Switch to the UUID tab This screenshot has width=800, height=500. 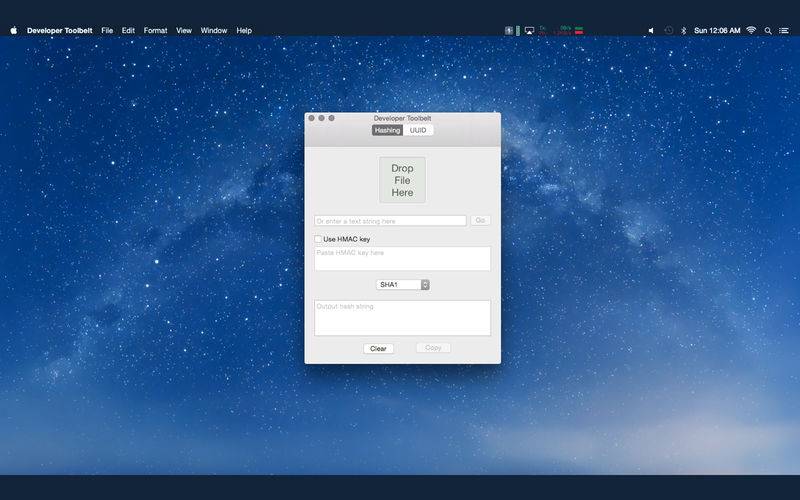[x=418, y=131]
